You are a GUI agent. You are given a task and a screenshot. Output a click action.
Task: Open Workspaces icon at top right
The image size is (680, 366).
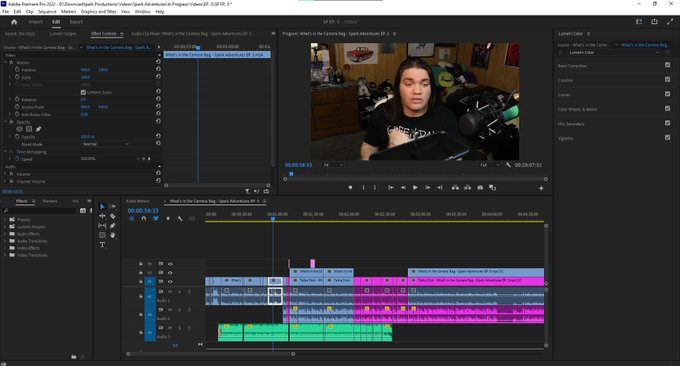coord(639,22)
